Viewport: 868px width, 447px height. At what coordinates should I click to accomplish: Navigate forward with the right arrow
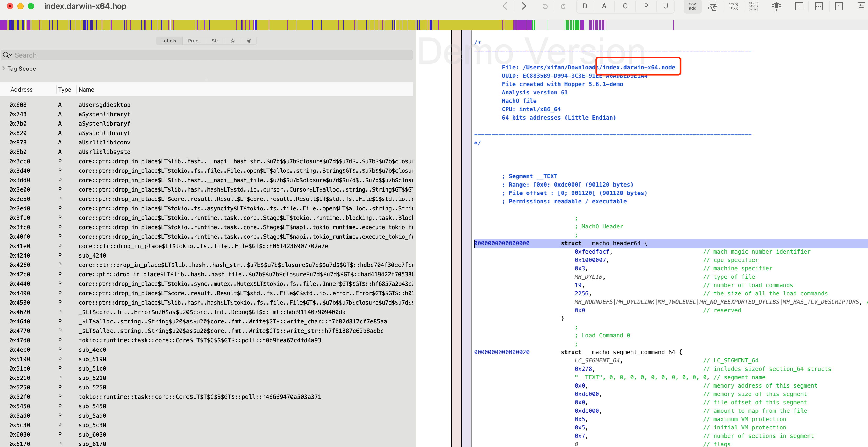click(x=523, y=6)
